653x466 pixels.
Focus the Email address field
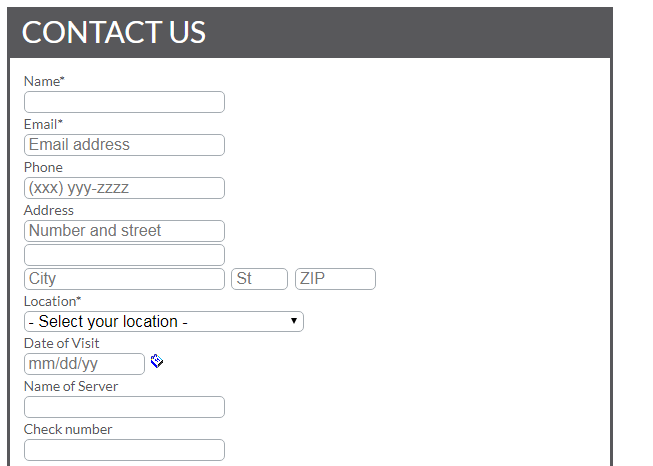[124, 145]
